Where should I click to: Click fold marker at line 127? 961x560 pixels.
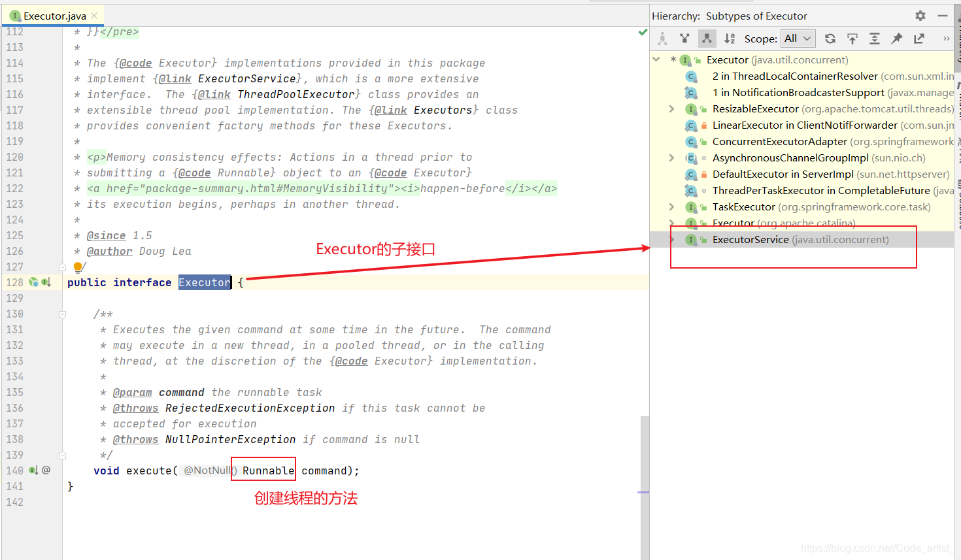click(x=63, y=267)
